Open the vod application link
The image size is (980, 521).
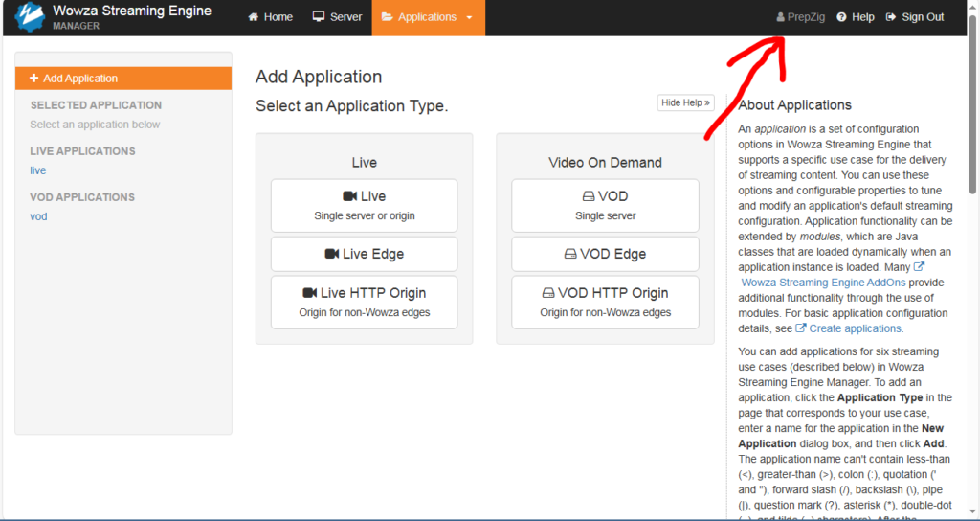[38, 216]
